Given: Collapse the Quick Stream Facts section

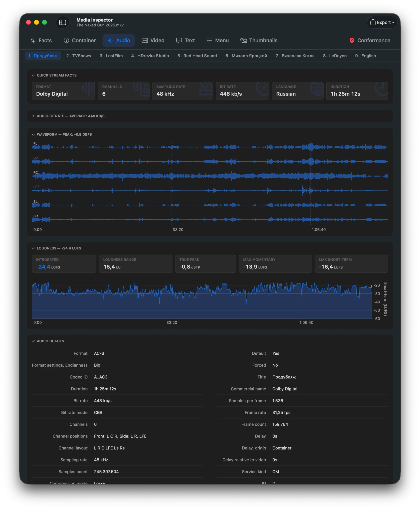Looking at the screenshot, I should 33,75.
